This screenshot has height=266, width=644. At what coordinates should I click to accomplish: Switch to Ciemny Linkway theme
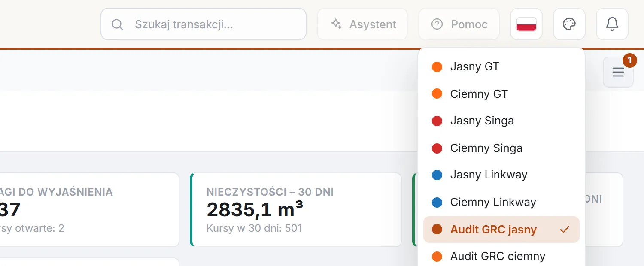[x=501, y=202]
